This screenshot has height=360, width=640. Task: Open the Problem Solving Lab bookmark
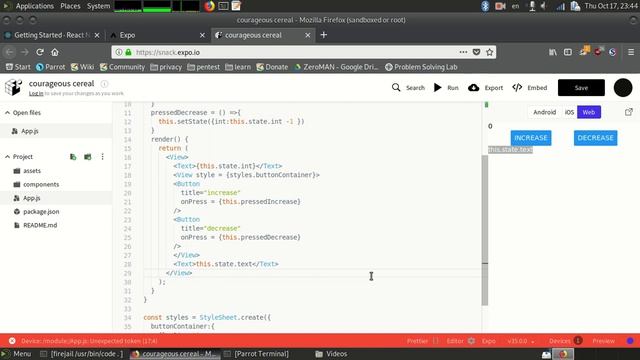[421, 67]
